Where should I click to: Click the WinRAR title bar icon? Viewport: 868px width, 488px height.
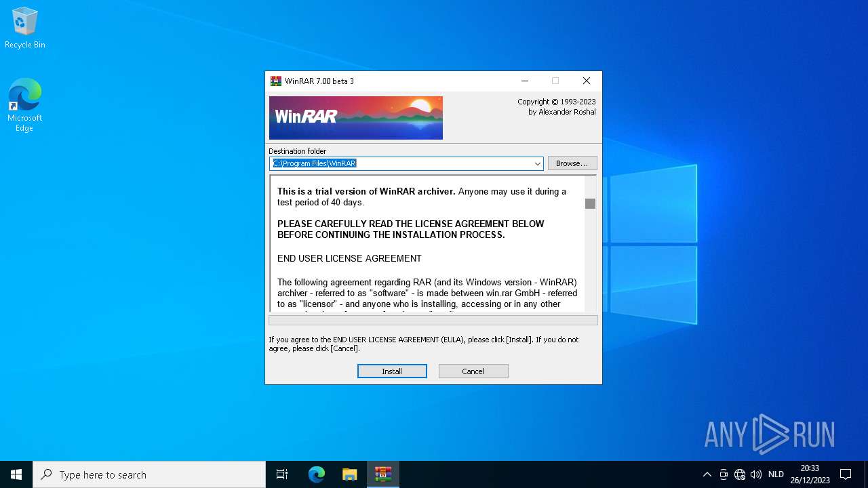[275, 81]
